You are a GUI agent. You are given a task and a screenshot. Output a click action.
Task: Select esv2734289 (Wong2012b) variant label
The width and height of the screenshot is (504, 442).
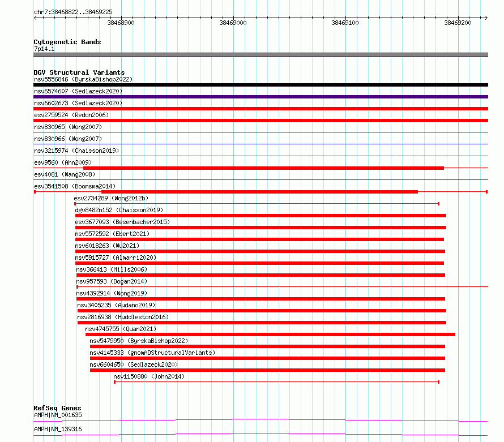click(111, 198)
